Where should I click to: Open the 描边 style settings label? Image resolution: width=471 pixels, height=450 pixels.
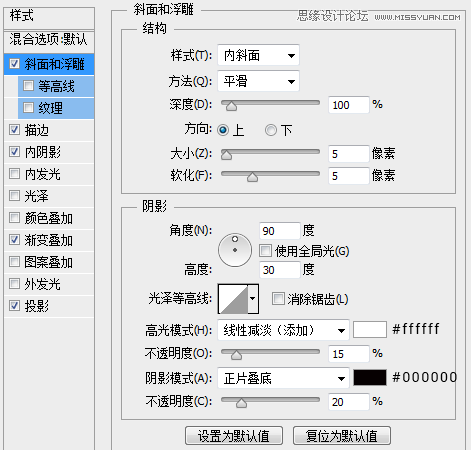point(37,130)
